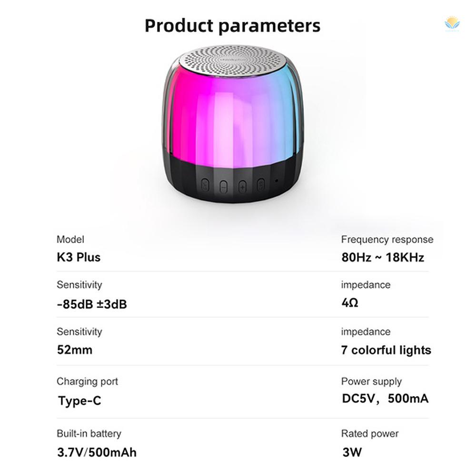This screenshot has height=476, width=476.
Task: Click the 3.7V/500mAh battery value
Action: 97,452
